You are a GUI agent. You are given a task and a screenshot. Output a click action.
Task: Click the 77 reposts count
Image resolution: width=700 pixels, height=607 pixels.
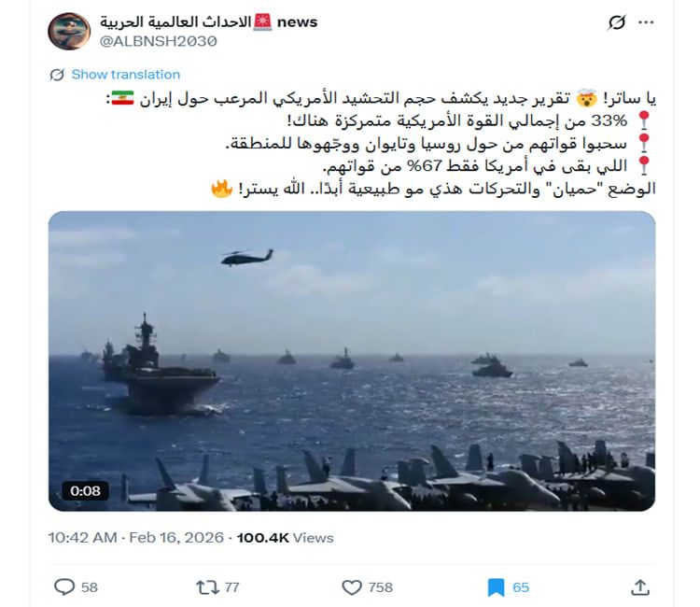pos(231,587)
